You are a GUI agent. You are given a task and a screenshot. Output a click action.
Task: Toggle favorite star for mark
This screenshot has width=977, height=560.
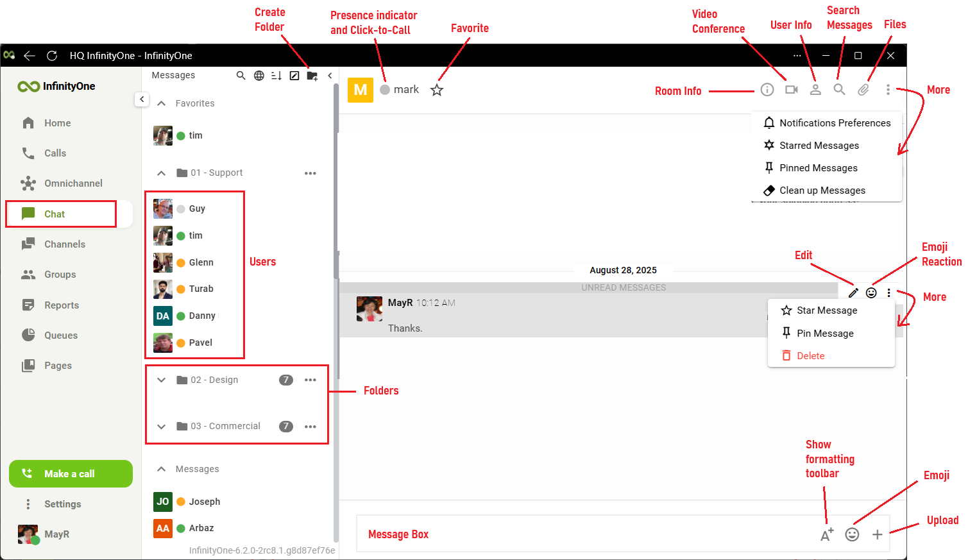click(437, 90)
